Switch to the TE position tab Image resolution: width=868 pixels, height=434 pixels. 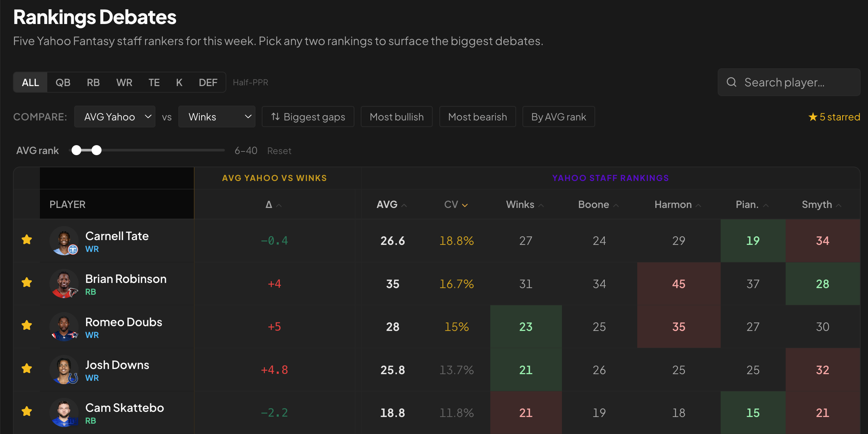click(154, 82)
